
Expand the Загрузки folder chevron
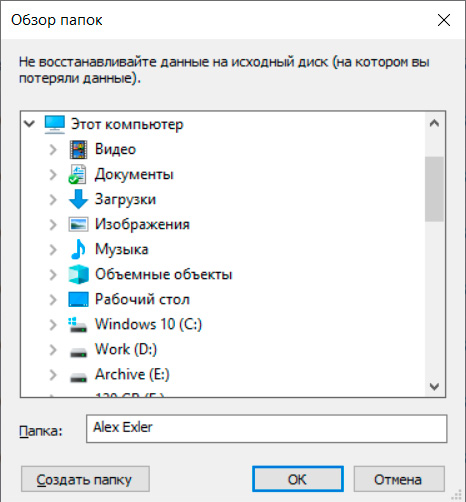(x=53, y=200)
